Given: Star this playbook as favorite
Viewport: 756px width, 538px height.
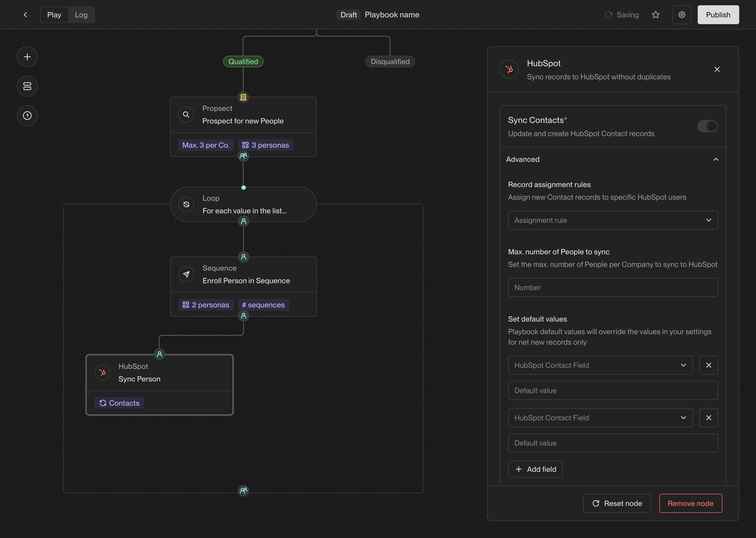Looking at the screenshot, I should [x=655, y=15].
